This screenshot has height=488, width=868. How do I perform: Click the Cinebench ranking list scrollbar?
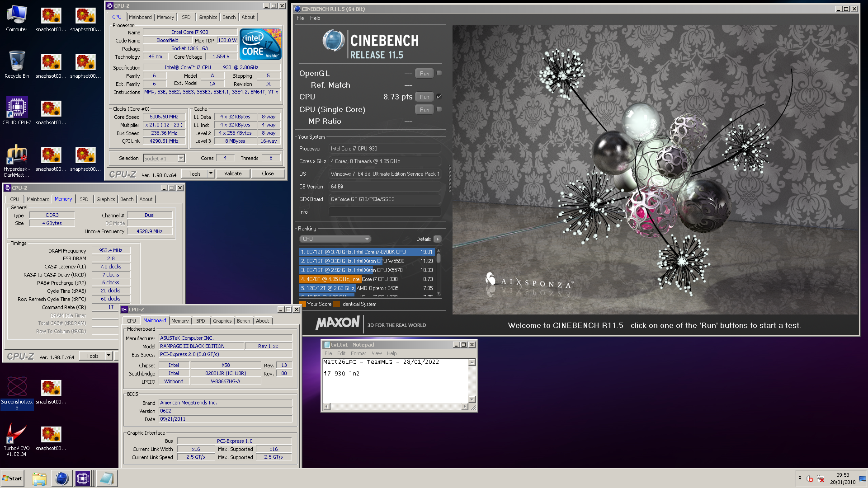click(x=439, y=272)
